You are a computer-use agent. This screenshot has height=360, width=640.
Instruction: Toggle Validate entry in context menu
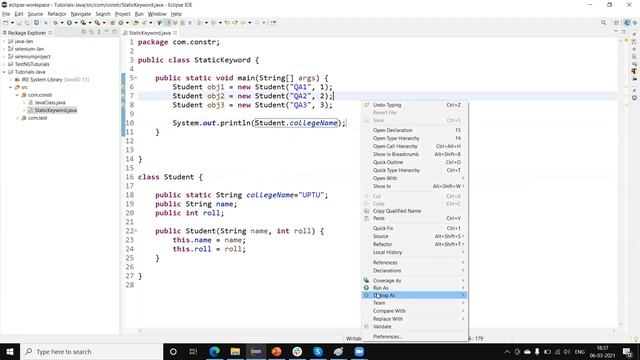[x=415, y=327]
